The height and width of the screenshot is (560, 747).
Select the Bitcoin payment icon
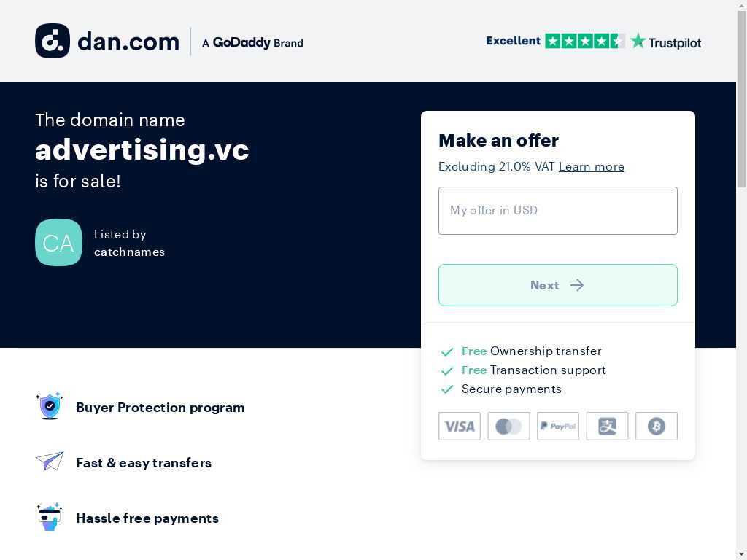coord(656,426)
